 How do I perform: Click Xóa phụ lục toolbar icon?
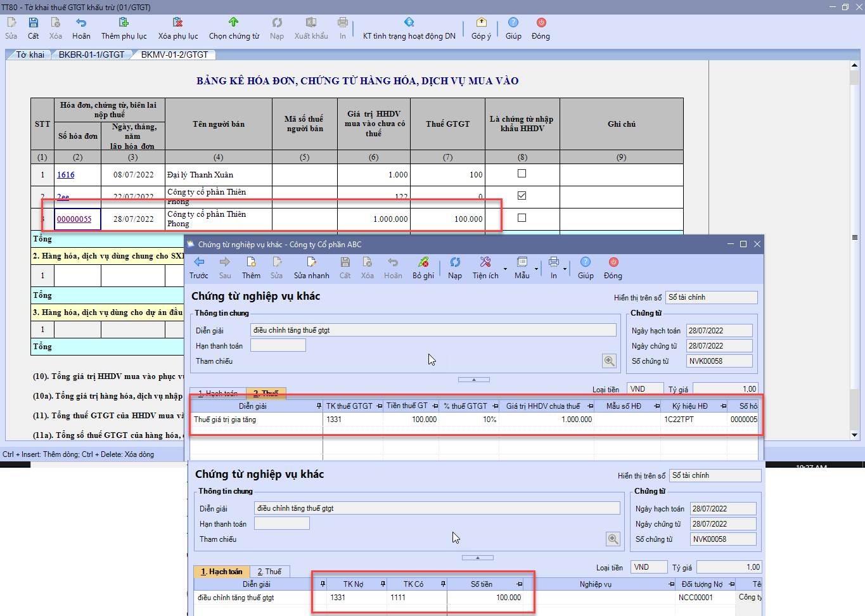click(x=178, y=23)
